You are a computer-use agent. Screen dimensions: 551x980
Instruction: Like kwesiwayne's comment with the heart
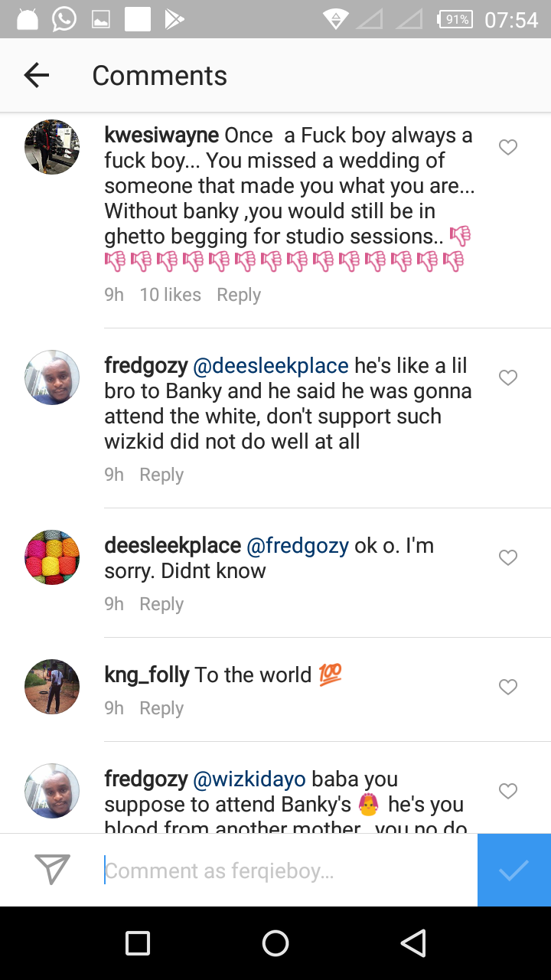coord(508,147)
